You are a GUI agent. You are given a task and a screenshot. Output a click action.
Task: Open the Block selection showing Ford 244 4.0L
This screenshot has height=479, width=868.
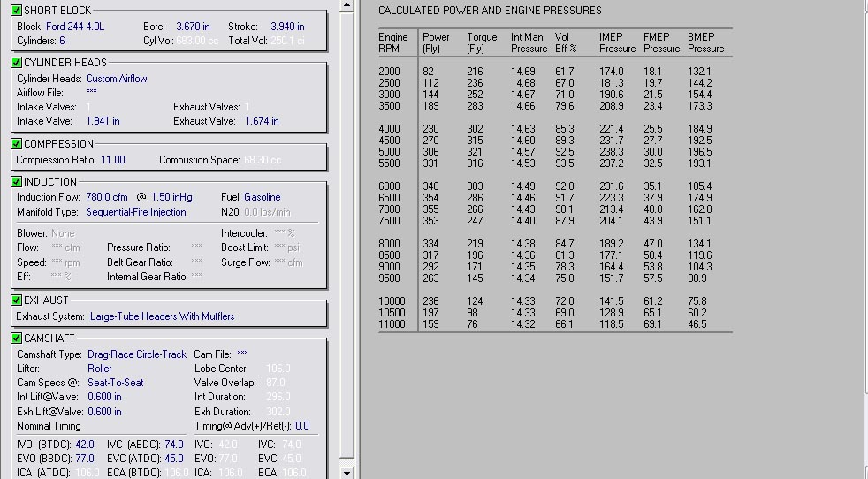(75, 27)
